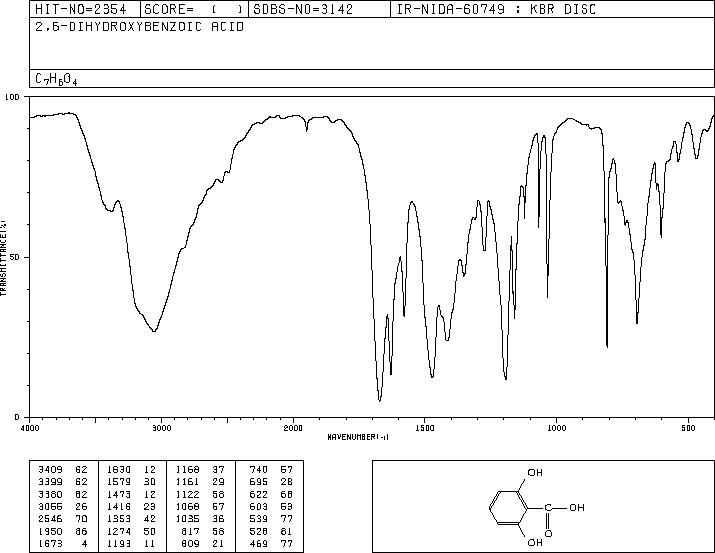This screenshot has height=553, width=715.
Task: Click the 2000 wavenumber axis label
Action: click(x=293, y=428)
